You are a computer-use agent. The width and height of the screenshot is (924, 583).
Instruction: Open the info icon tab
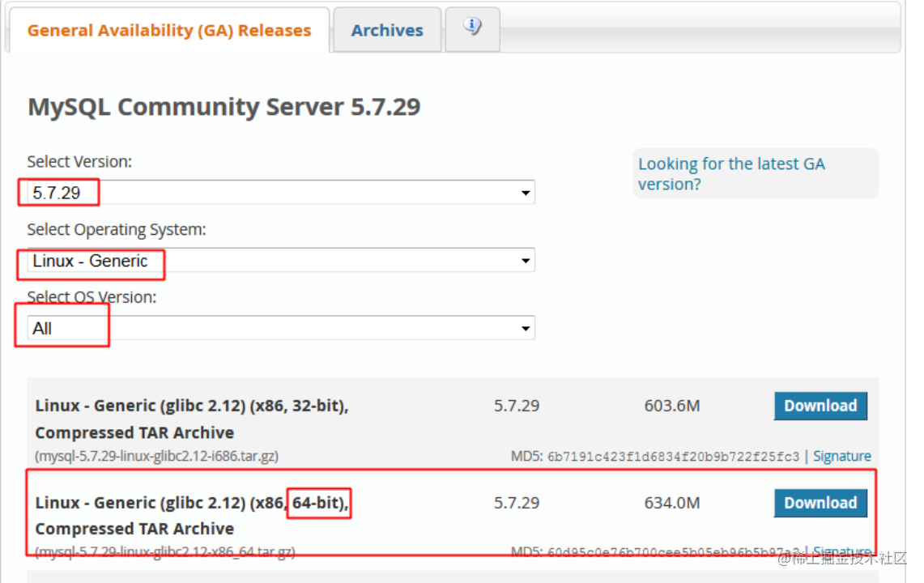pos(473,28)
